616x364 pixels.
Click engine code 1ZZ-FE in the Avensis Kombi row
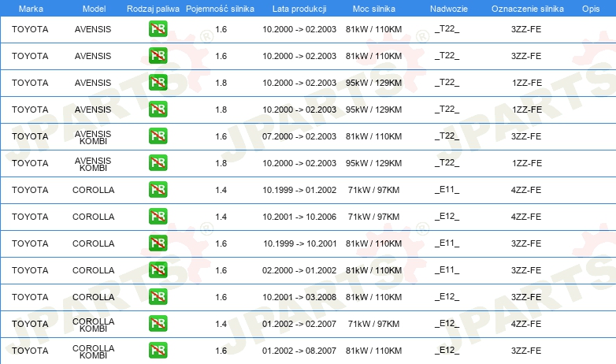coord(527,163)
